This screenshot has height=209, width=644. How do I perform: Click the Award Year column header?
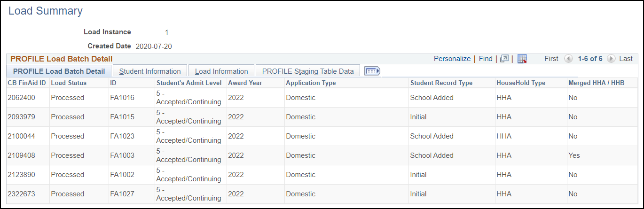245,83
